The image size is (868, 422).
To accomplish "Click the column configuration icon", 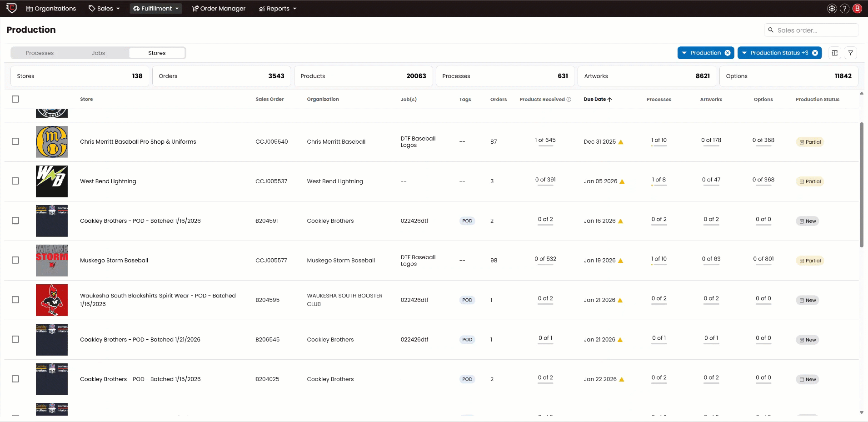I will [834, 53].
